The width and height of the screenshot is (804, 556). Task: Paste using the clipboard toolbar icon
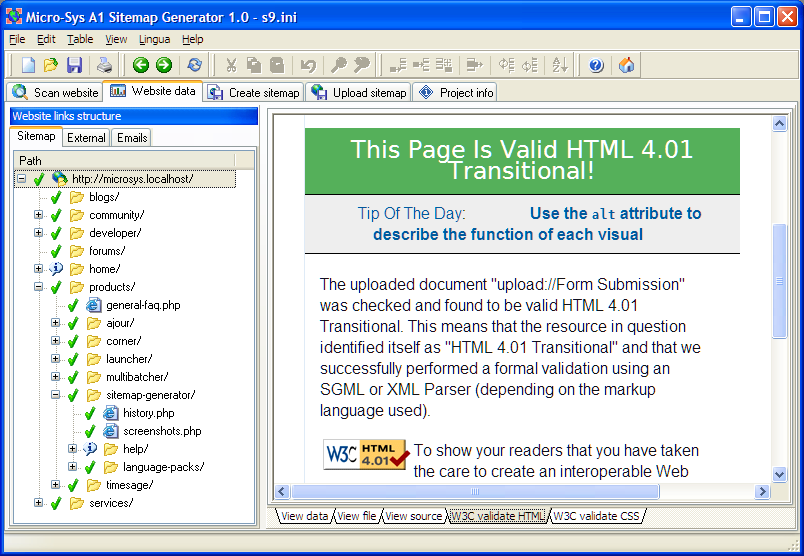(x=277, y=65)
